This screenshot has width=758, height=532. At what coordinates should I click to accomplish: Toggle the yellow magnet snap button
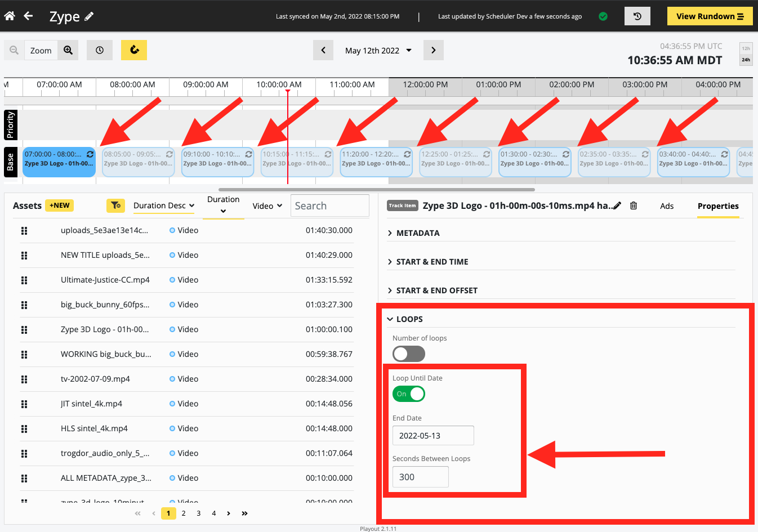pyautogui.click(x=134, y=50)
